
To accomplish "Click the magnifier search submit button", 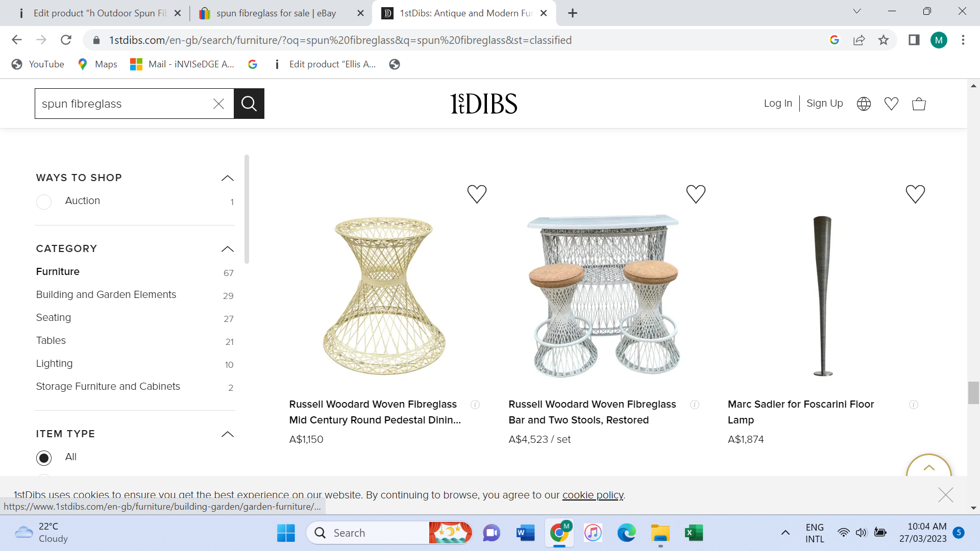I will (249, 104).
